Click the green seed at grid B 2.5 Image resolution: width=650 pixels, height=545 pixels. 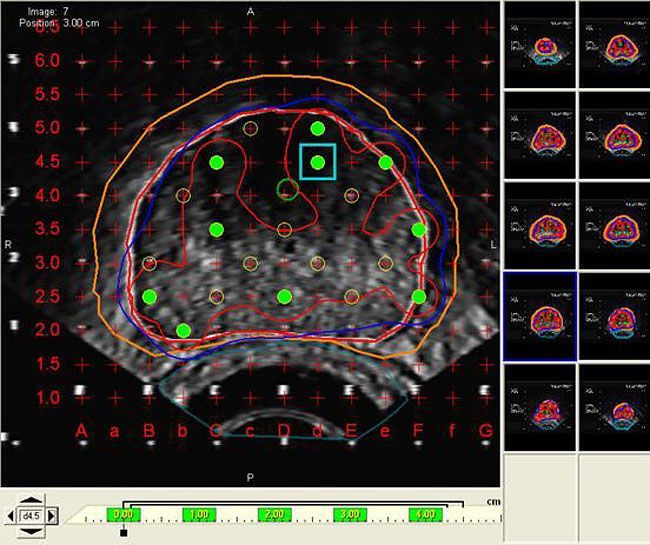click(149, 296)
